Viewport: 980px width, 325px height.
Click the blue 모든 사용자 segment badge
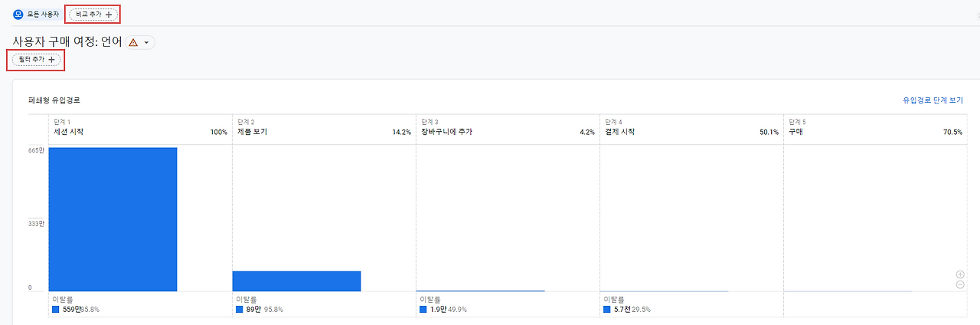(x=18, y=15)
